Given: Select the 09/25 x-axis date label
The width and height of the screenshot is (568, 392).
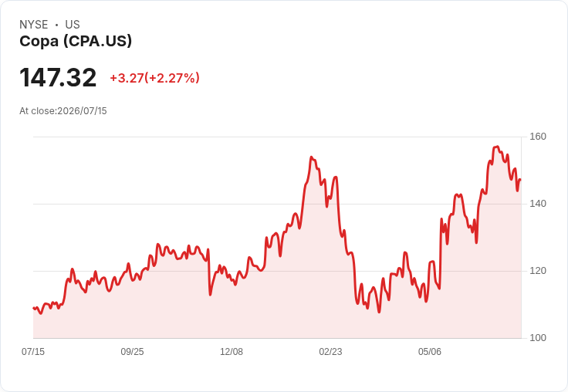Looking at the screenshot, I should click(132, 351).
